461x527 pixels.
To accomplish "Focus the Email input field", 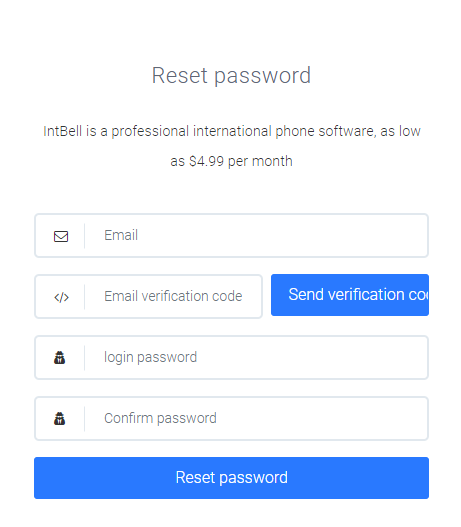I will tap(231, 235).
